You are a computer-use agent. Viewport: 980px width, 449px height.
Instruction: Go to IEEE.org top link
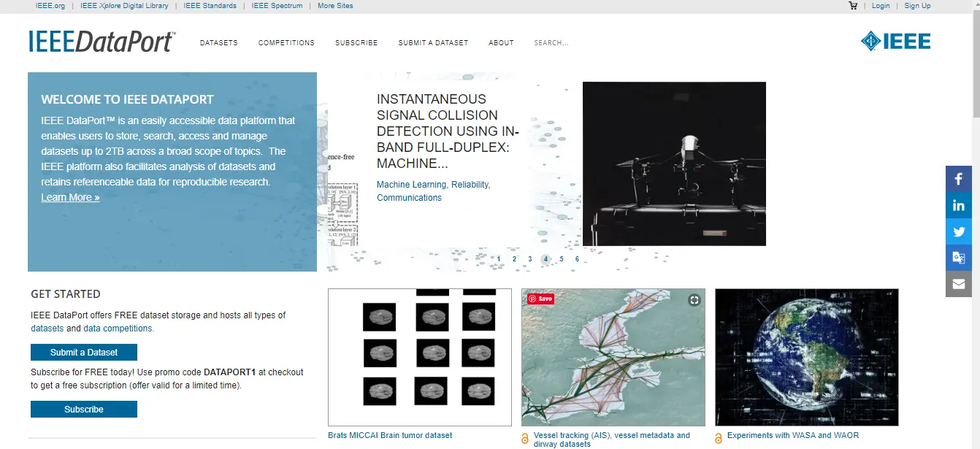50,6
